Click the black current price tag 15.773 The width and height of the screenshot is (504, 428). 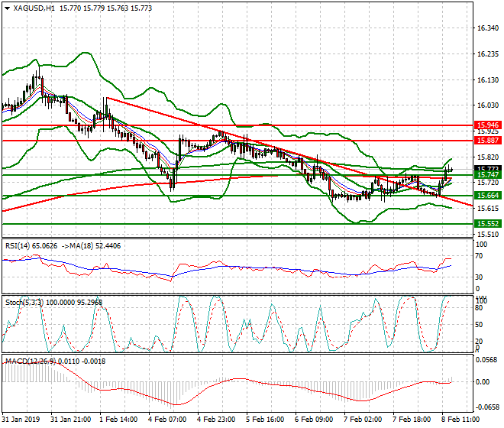(486, 169)
